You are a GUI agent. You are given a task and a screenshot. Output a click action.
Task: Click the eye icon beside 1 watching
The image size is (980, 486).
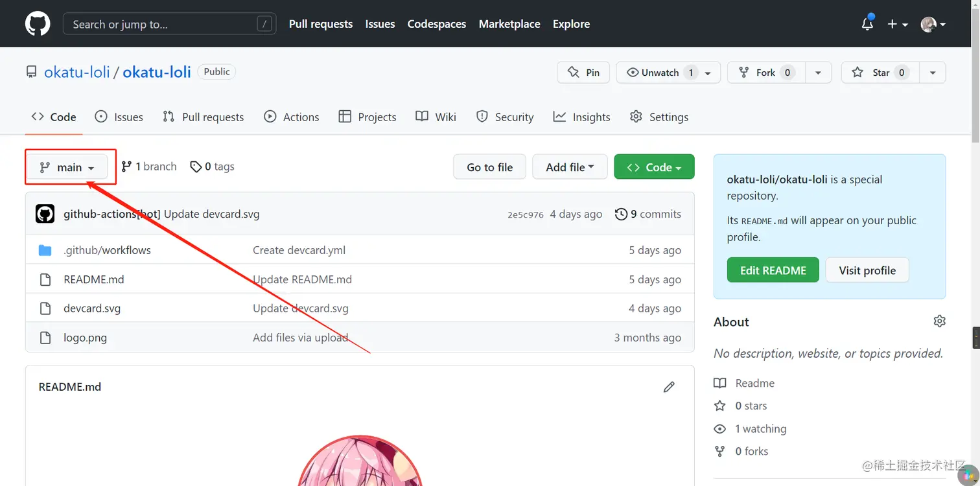[720, 429]
